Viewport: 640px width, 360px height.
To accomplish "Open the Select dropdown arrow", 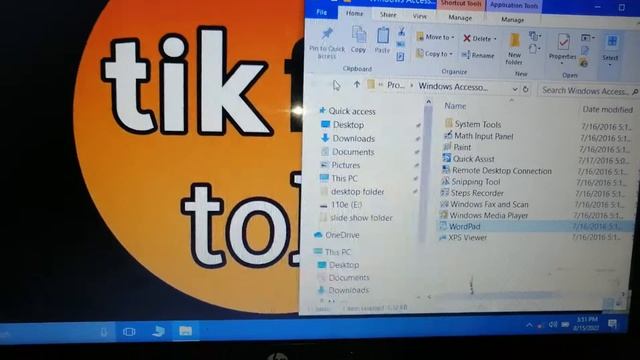I will coord(610,65).
